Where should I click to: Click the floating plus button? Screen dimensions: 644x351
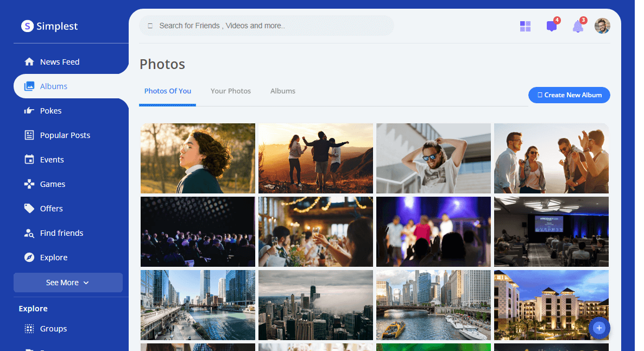tap(599, 328)
